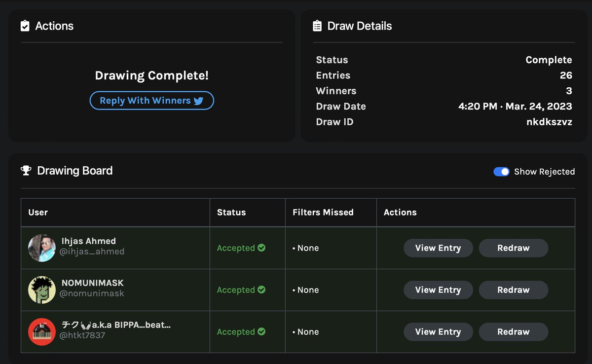The width and height of the screenshot is (592, 364).
Task: Click the Drawing Complete! message
Action: [152, 75]
